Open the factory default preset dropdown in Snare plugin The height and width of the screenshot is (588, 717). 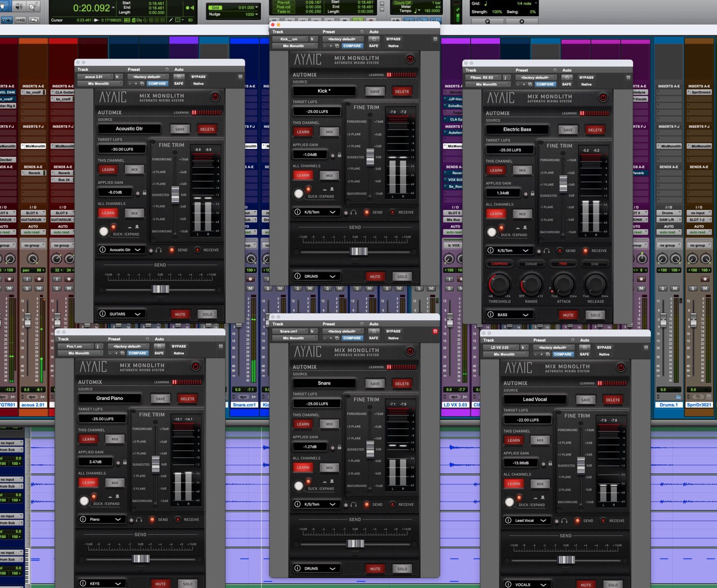tap(342, 331)
